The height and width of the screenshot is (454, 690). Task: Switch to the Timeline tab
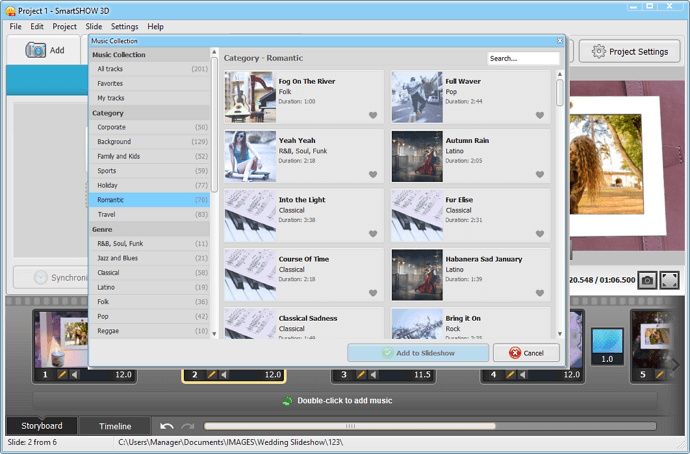click(x=115, y=426)
